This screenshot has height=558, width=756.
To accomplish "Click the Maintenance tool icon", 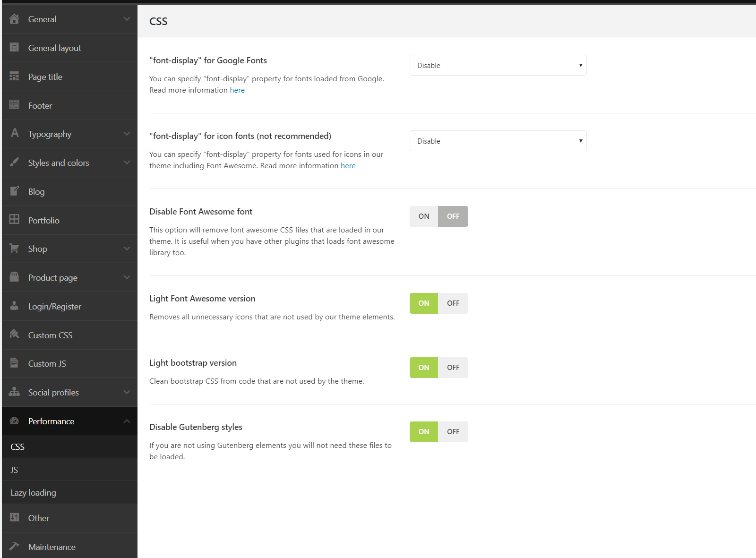I will (x=14, y=546).
